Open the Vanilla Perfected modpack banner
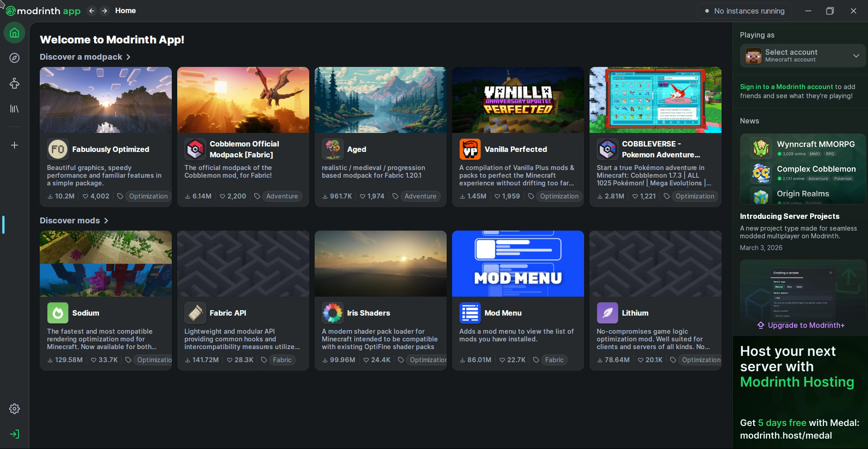Screen dimensions: 868x449 tap(518, 100)
